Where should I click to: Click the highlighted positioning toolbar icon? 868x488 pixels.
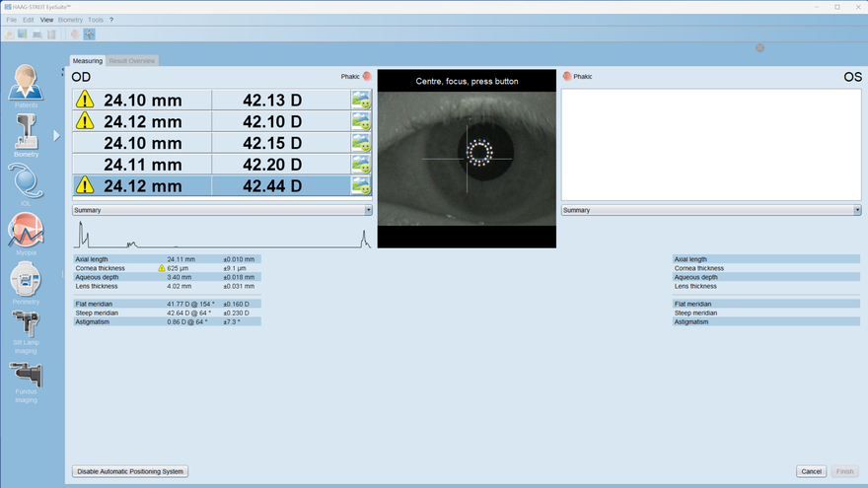click(x=89, y=35)
